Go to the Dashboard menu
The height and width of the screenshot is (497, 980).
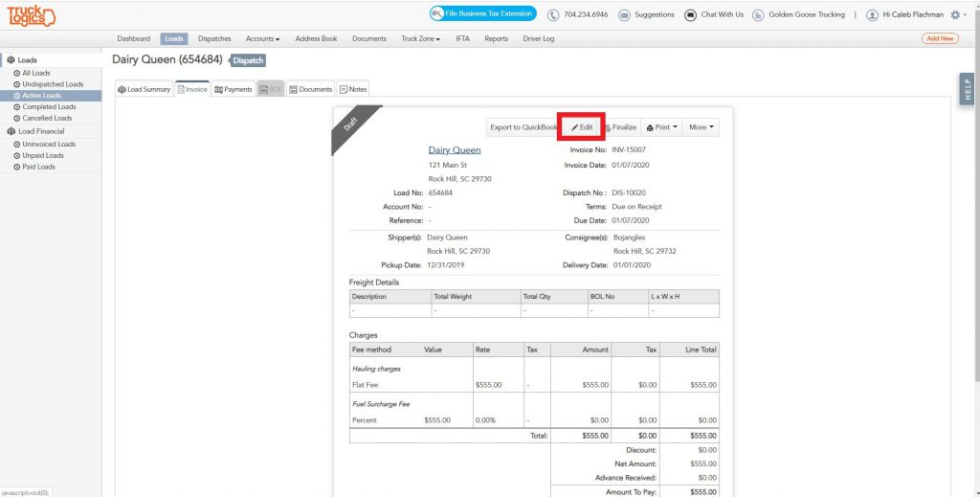point(134,38)
